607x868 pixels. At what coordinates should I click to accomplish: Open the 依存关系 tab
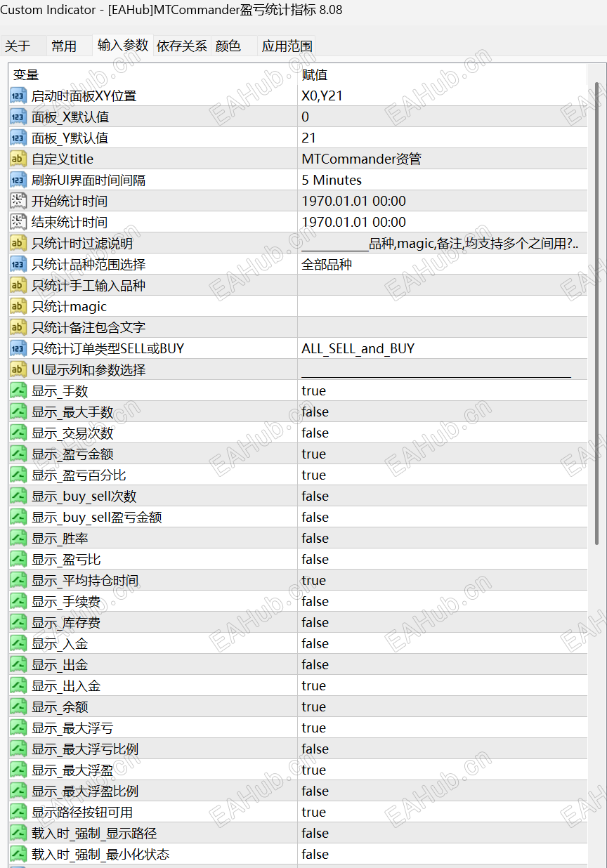click(182, 46)
